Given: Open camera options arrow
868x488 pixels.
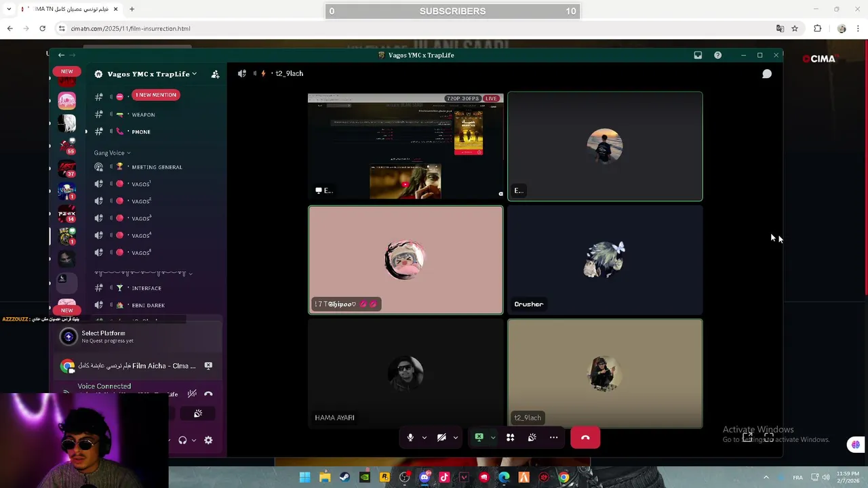Looking at the screenshot, I should 456,438.
